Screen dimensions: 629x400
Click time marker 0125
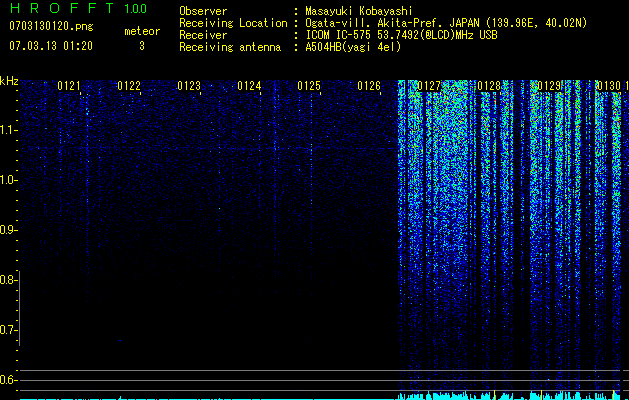click(x=309, y=86)
